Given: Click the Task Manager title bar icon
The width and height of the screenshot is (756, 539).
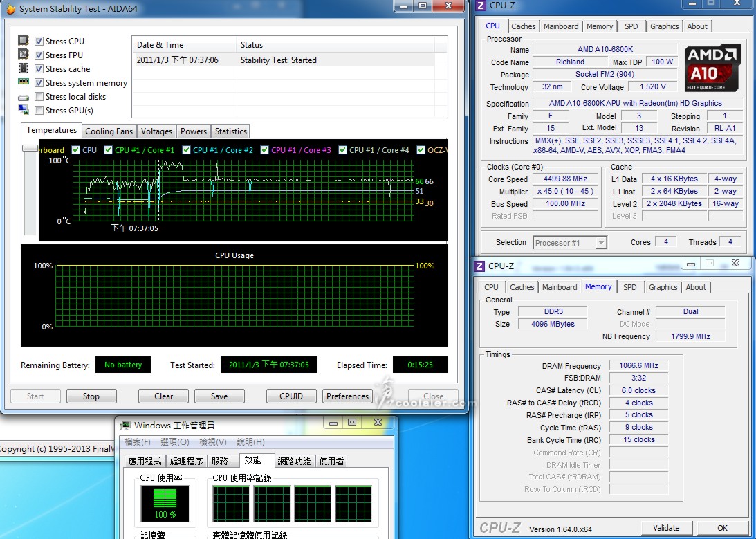Looking at the screenshot, I should coord(125,426).
